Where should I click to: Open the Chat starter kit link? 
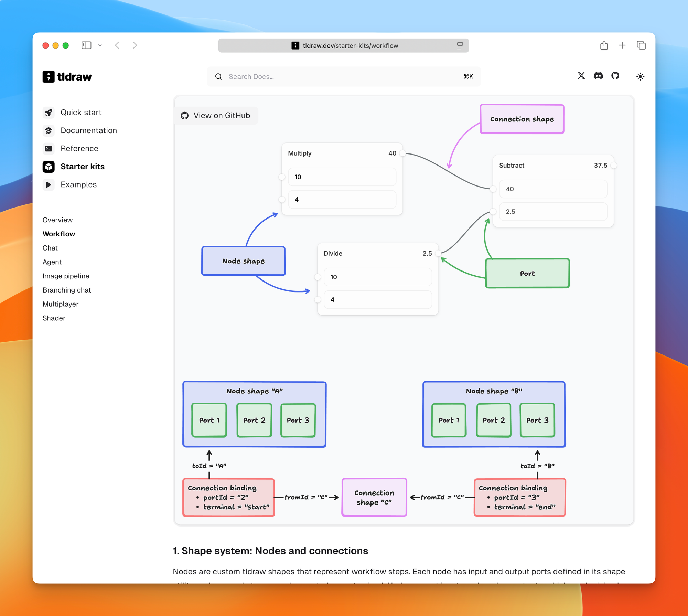pos(50,248)
